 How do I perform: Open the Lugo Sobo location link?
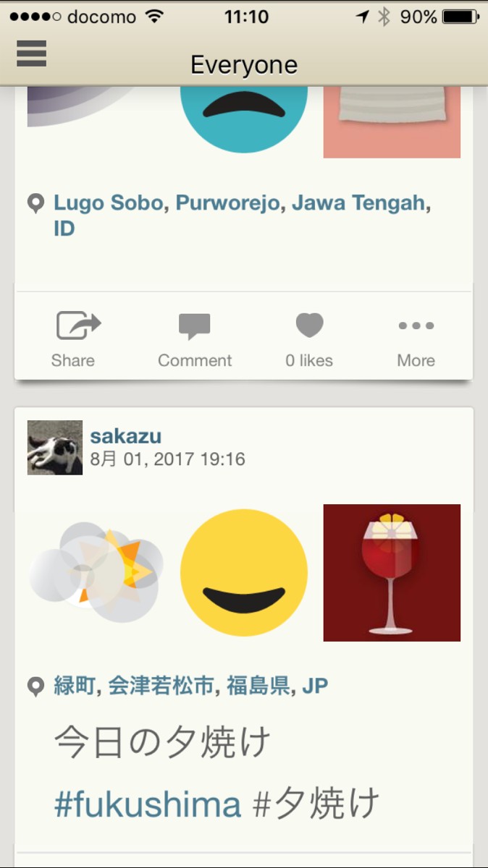[108, 203]
